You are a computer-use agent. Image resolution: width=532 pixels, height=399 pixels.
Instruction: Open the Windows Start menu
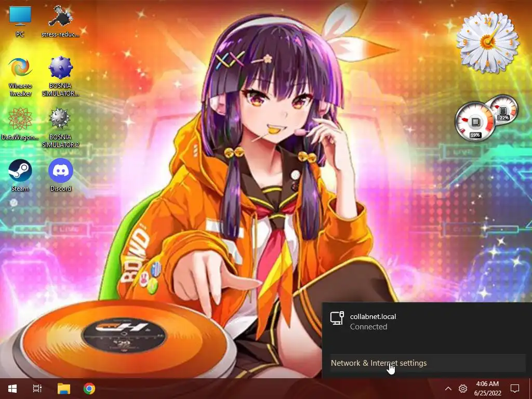tap(12, 389)
